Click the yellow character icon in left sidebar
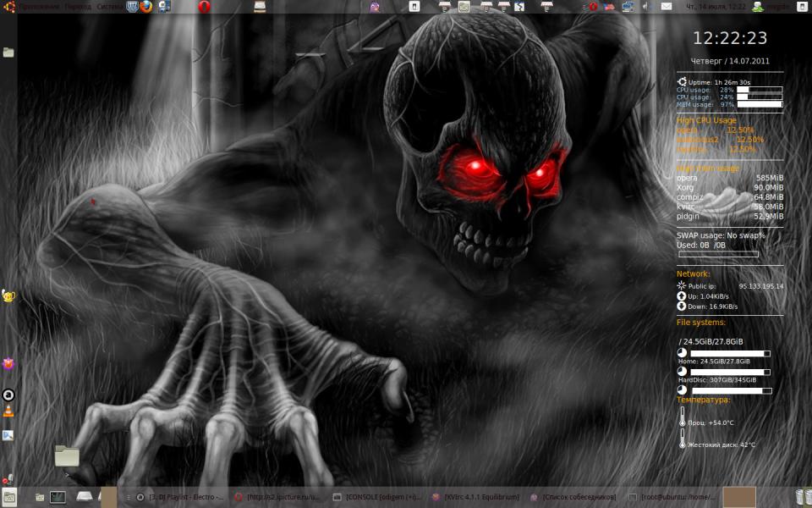The image size is (812, 508). (8, 296)
